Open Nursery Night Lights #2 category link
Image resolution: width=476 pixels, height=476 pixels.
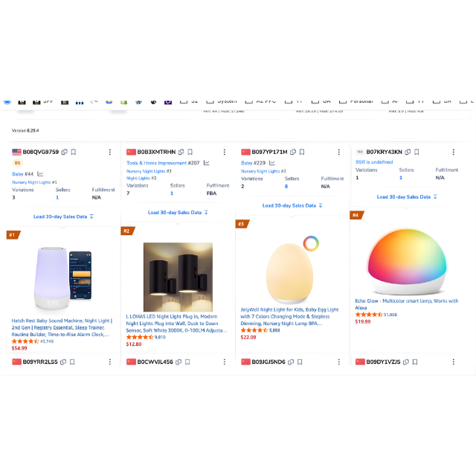149,171
